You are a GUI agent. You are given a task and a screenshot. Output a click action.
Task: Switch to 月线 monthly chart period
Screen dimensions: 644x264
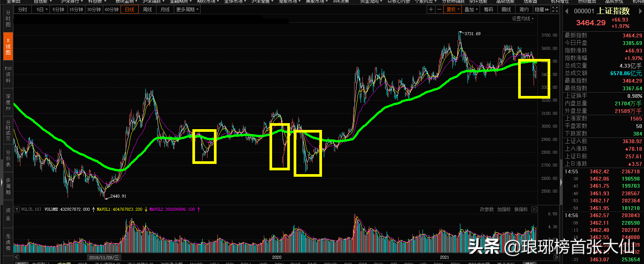[165, 9]
